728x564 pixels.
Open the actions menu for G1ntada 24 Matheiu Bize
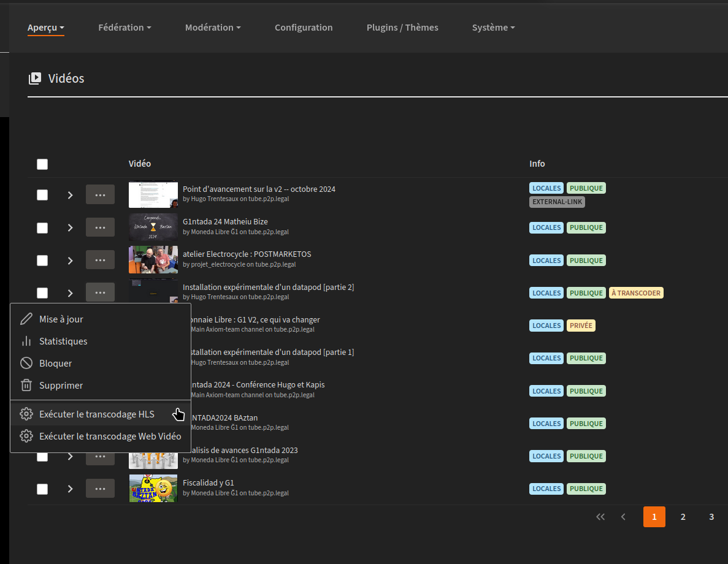tap(101, 227)
